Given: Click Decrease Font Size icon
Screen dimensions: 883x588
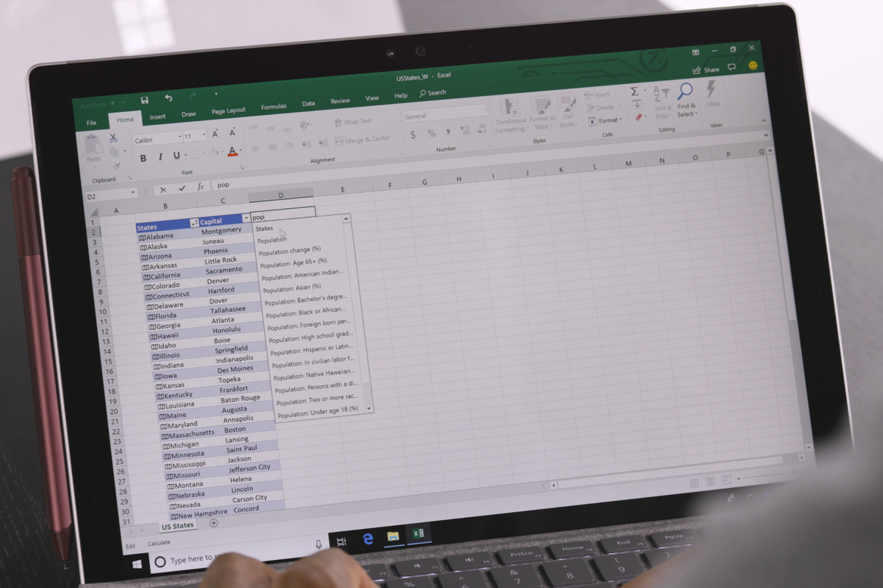Looking at the screenshot, I should (232, 132).
